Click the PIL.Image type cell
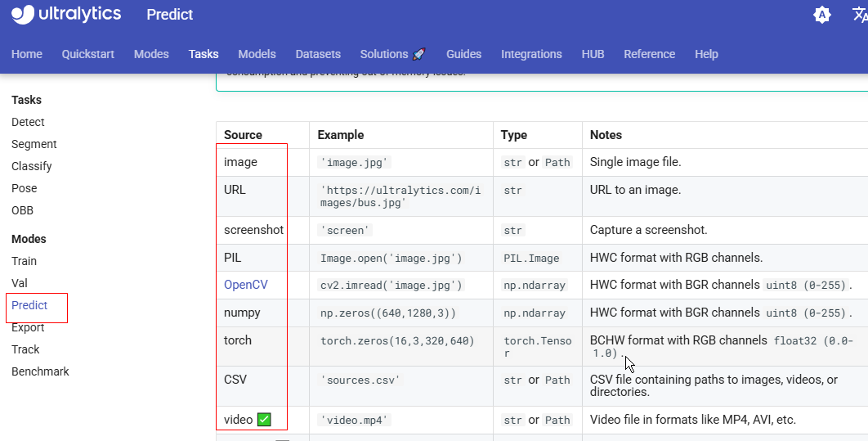This screenshot has height=441, width=868. point(531,259)
